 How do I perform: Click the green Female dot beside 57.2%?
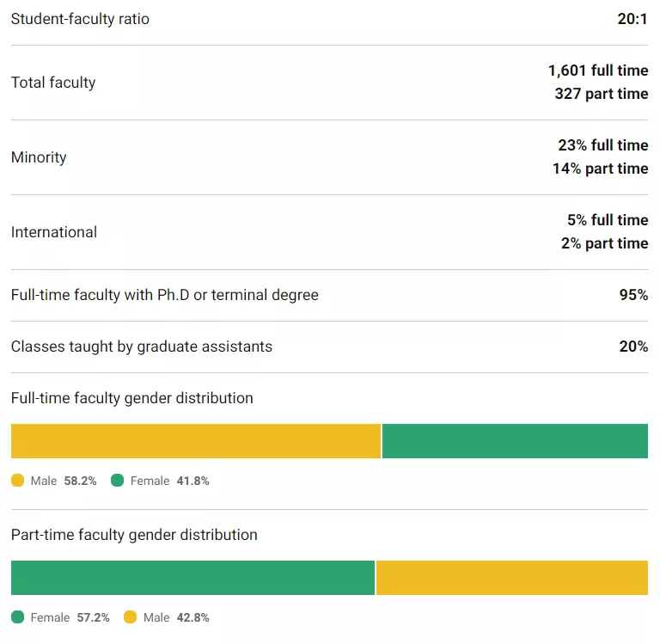click(x=18, y=617)
